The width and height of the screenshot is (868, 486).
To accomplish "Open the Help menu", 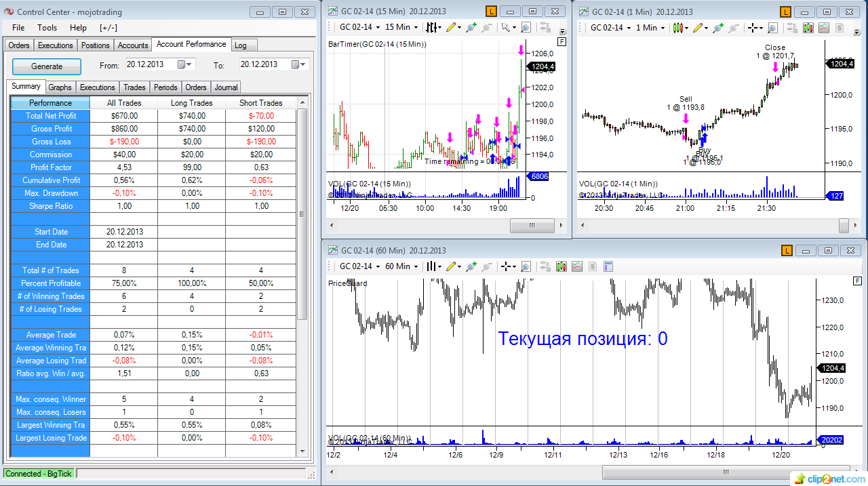I will (79, 28).
